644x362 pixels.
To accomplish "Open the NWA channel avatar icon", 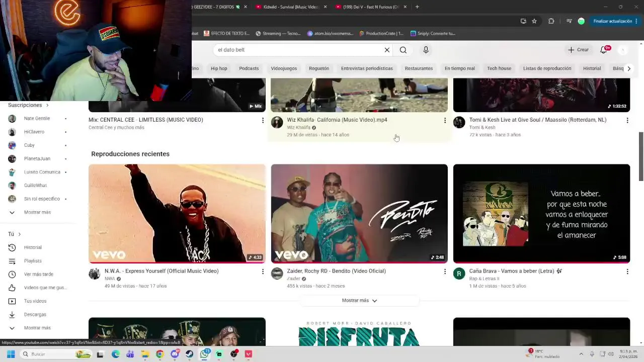I will coord(95,274).
